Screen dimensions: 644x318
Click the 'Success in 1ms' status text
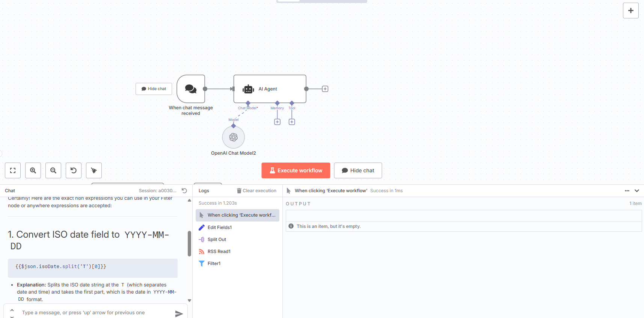click(x=386, y=191)
